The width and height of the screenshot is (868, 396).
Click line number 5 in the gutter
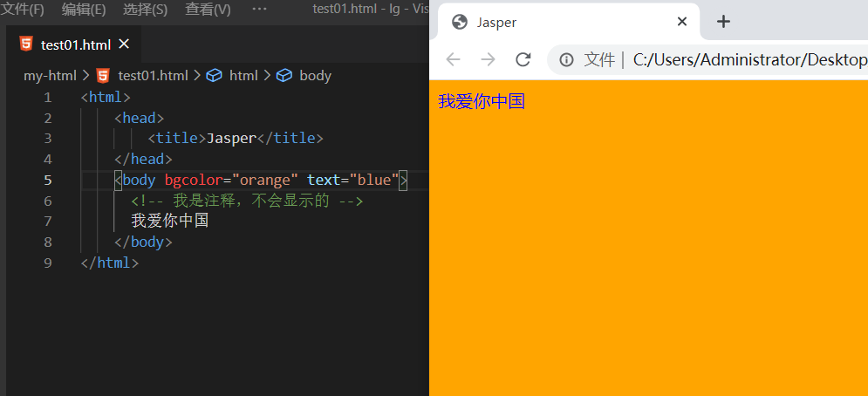tap(47, 180)
